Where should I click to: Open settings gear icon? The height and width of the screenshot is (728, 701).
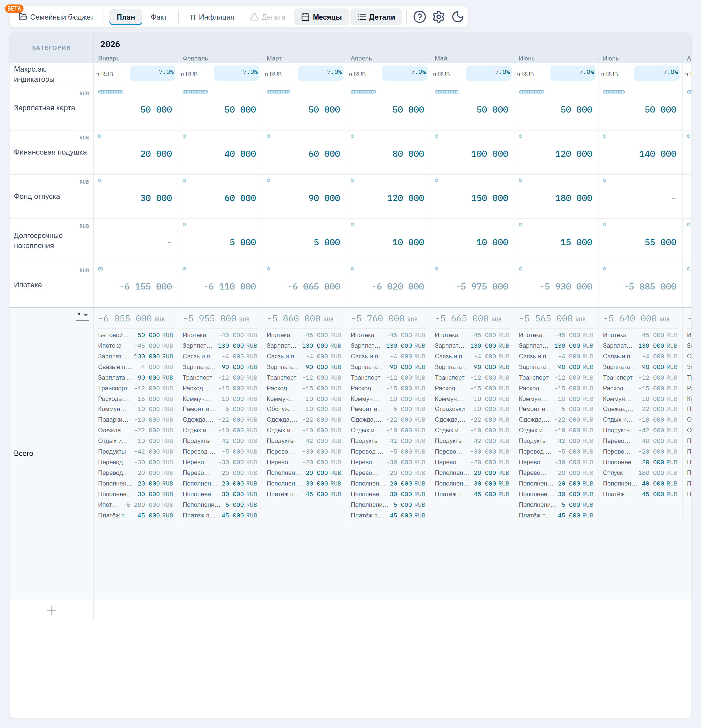point(438,17)
